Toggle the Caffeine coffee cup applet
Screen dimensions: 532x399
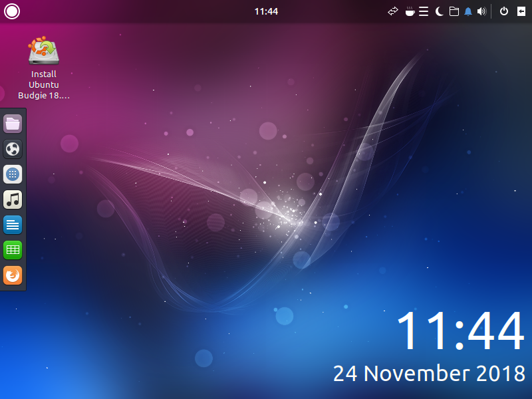pos(410,11)
